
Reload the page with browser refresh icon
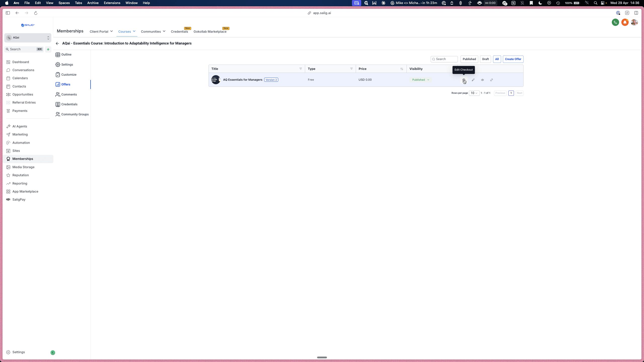(36, 13)
